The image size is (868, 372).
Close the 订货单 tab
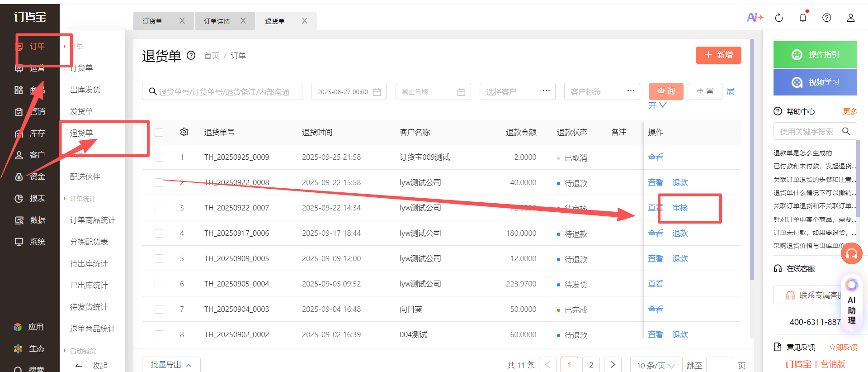[182, 21]
